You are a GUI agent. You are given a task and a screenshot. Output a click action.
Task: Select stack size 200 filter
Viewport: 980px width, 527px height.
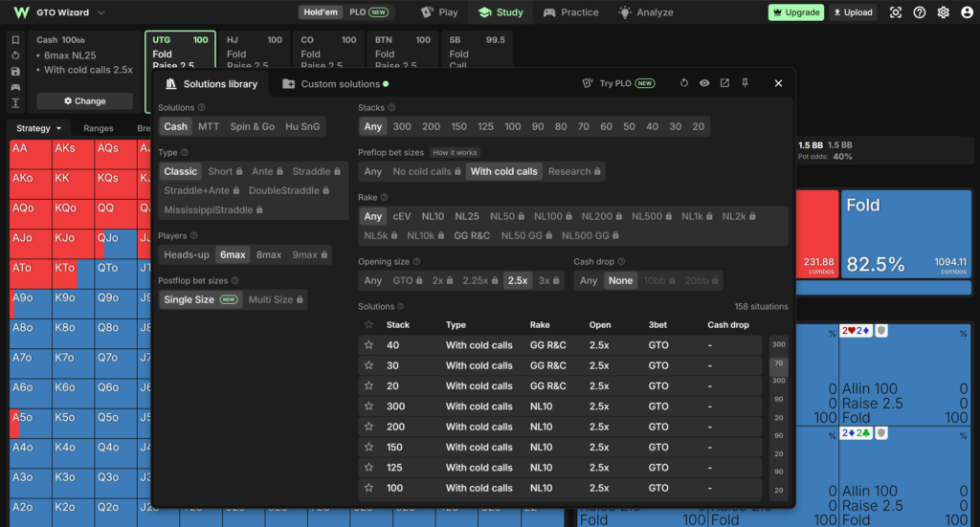pos(431,127)
